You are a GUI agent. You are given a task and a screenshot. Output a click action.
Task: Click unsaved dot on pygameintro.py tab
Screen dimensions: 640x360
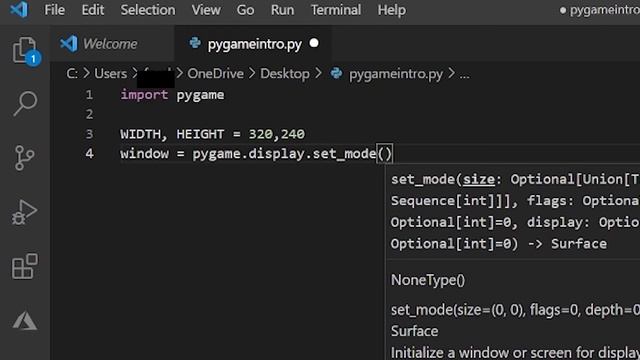pos(314,43)
